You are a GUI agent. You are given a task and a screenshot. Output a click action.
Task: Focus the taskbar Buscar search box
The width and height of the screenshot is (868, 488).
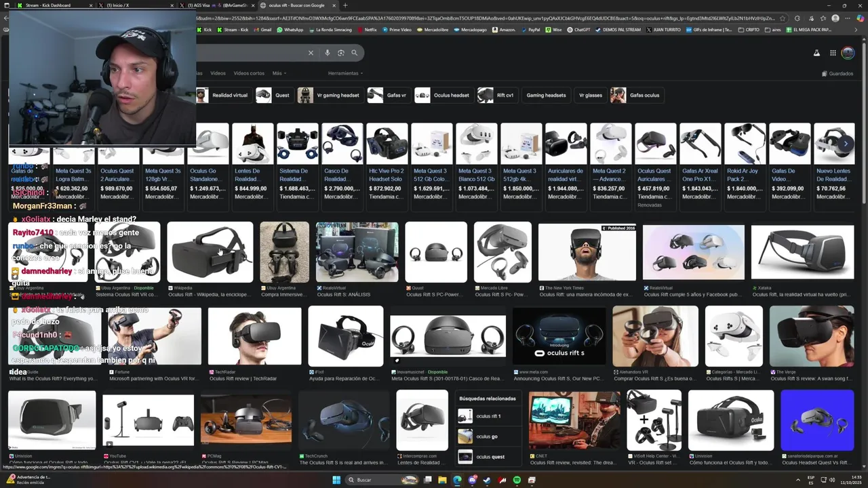(382, 480)
